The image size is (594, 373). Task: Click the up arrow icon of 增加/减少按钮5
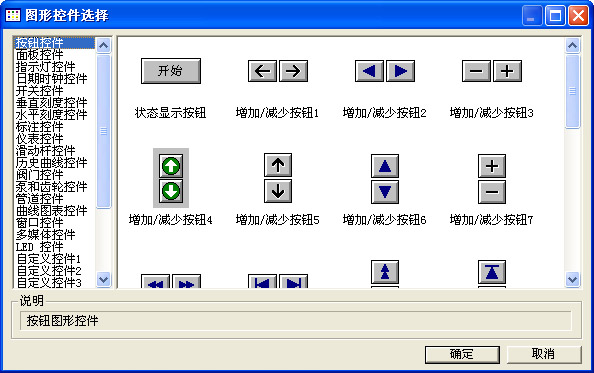coord(278,165)
